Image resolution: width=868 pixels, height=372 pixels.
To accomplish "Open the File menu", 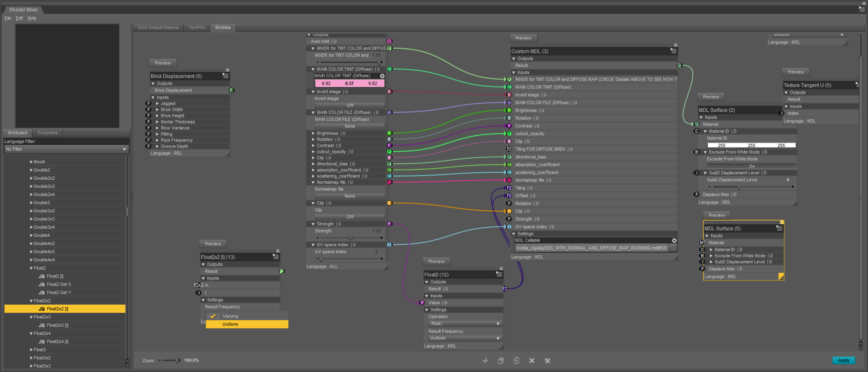I will pyautogui.click(x=7, y=18).
